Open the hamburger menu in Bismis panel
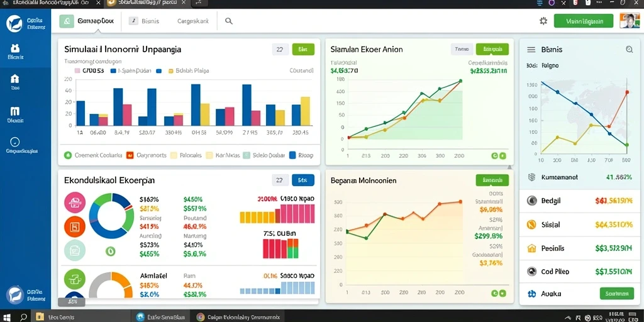The image size is (644, 322). pyautogui.click(x=531, y=50)
